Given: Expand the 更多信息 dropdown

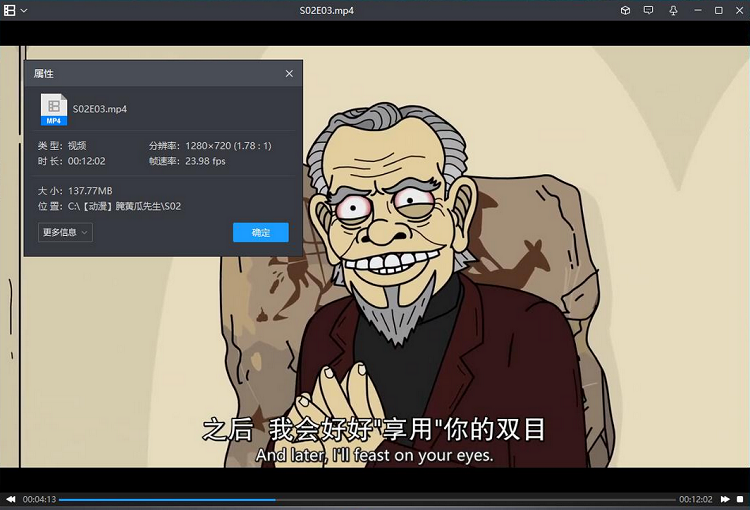Looking at the screenshot, I should (65, 232).
